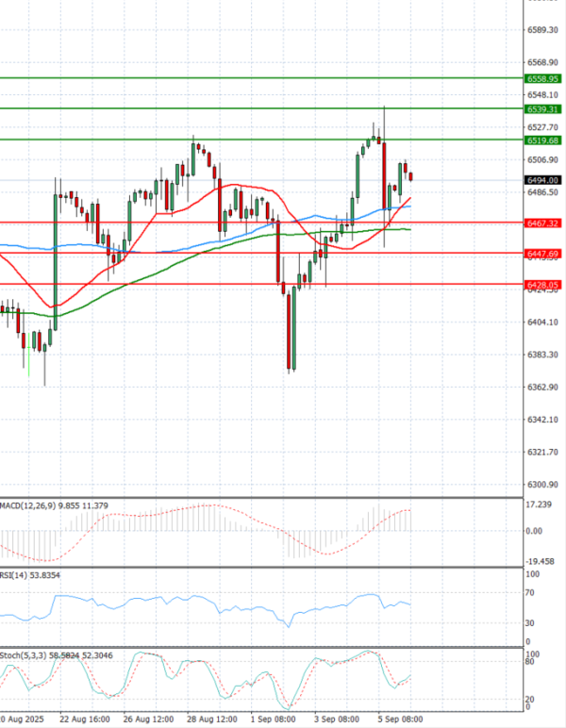Click the 6362.90 price scale value
This screenshot has width=566, height=728.
(542, 388)
